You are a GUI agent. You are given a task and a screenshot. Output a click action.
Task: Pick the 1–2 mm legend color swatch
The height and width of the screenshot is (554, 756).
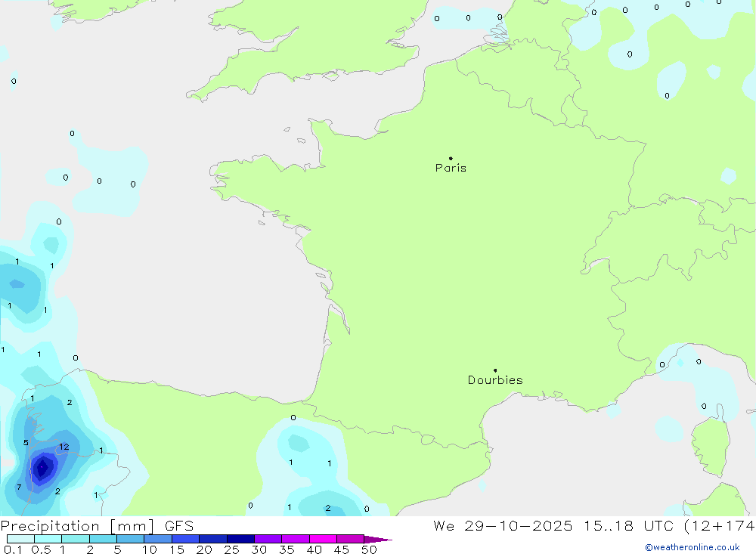tap(75, 539)
